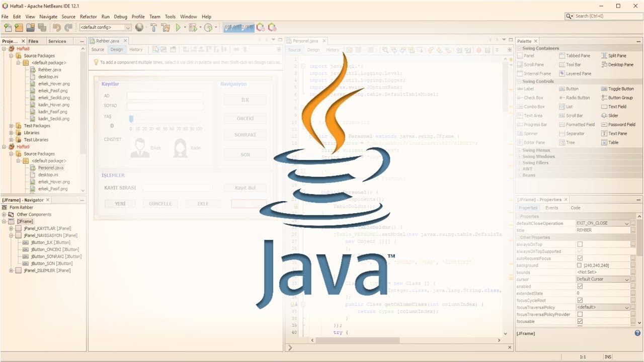
Task: Click selection mode icon in Rehber designer toolbar
Action: point(156,49)
